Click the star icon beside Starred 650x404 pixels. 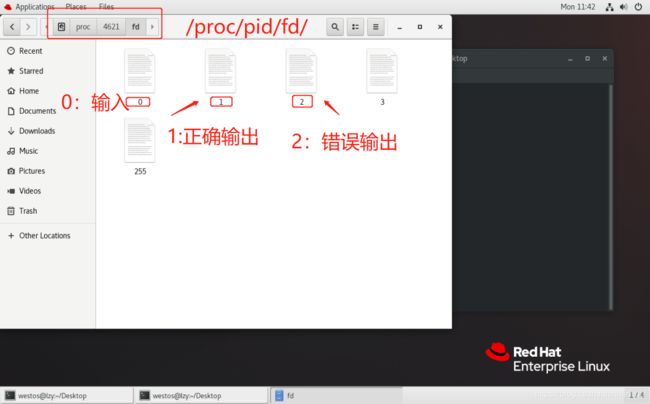[x=11, y=71]
